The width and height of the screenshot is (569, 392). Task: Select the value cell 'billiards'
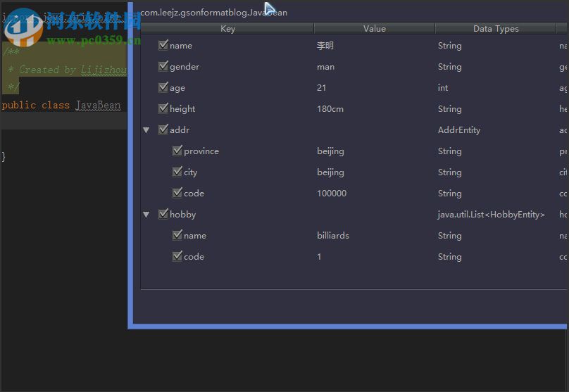coord(333,235)
